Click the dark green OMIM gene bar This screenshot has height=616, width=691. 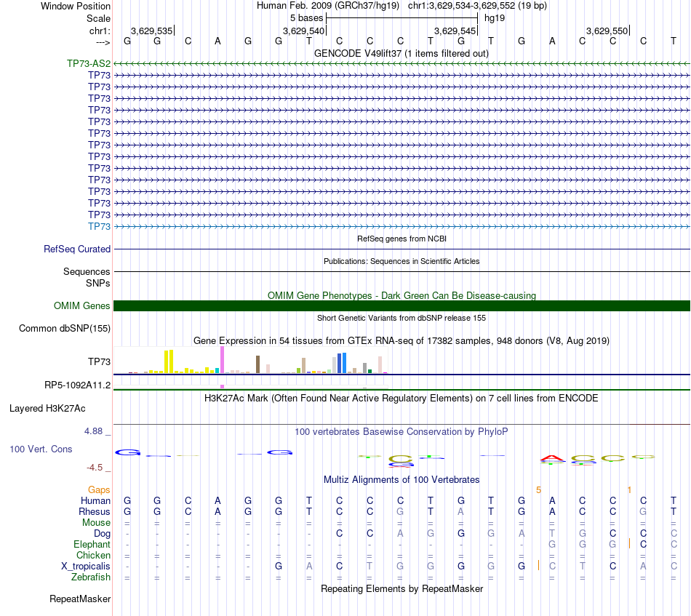pyautogui.click(x=402, y=305)
